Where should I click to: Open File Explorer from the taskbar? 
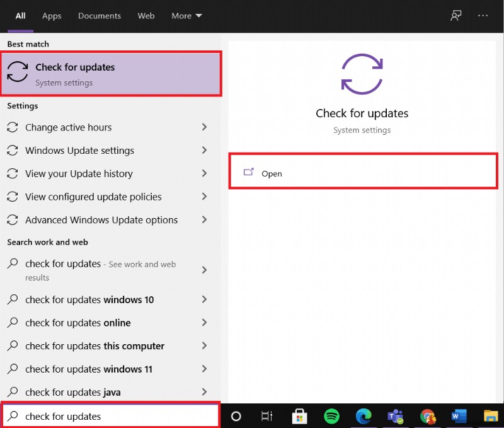tap(490, 416)
